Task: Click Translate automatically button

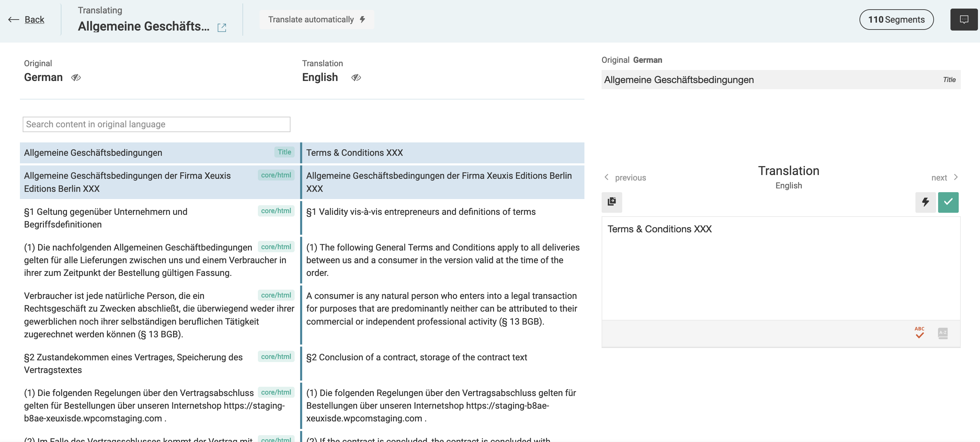Action: click(317, 19)
